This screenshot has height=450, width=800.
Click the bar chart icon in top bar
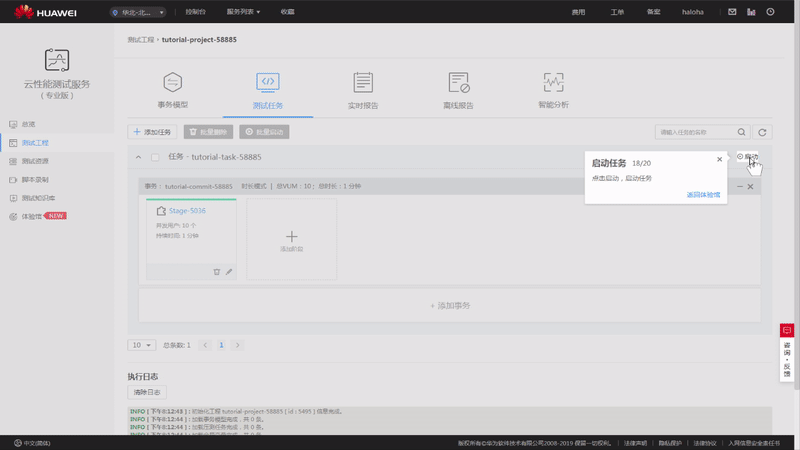coord(751,12)
